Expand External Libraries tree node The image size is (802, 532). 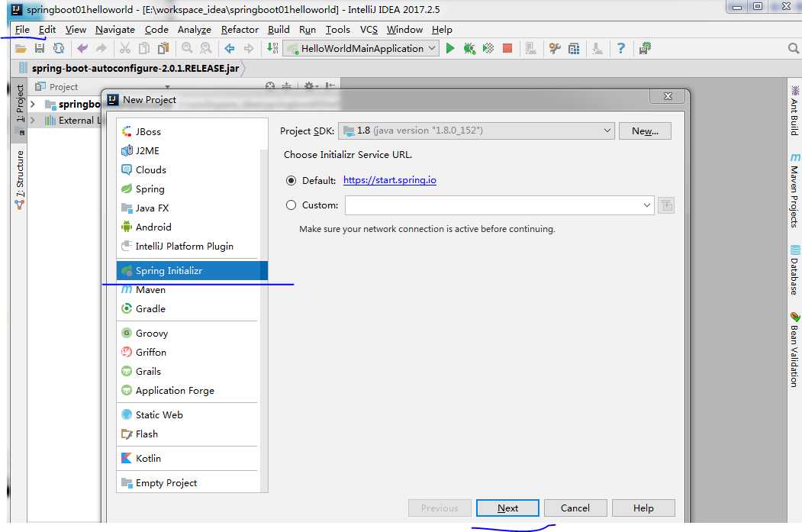click(x=33, y=120)
